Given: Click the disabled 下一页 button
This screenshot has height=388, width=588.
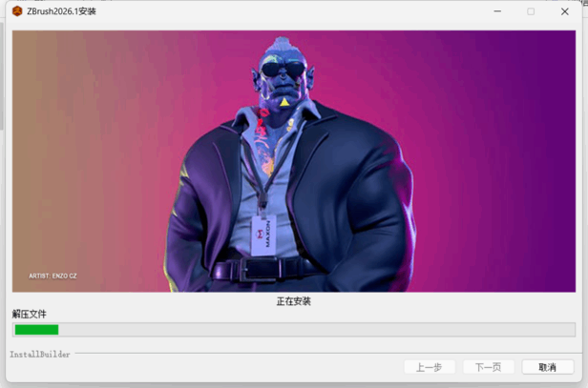Looking at the screenshot, I should click(x=489, y=367).
